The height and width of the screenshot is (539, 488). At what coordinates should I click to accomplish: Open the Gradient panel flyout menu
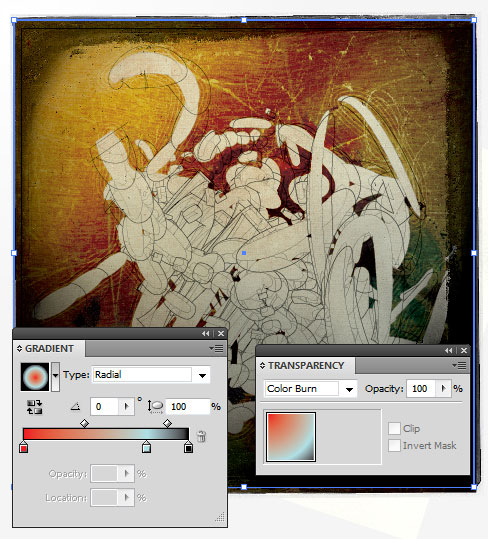pos(217,349)
